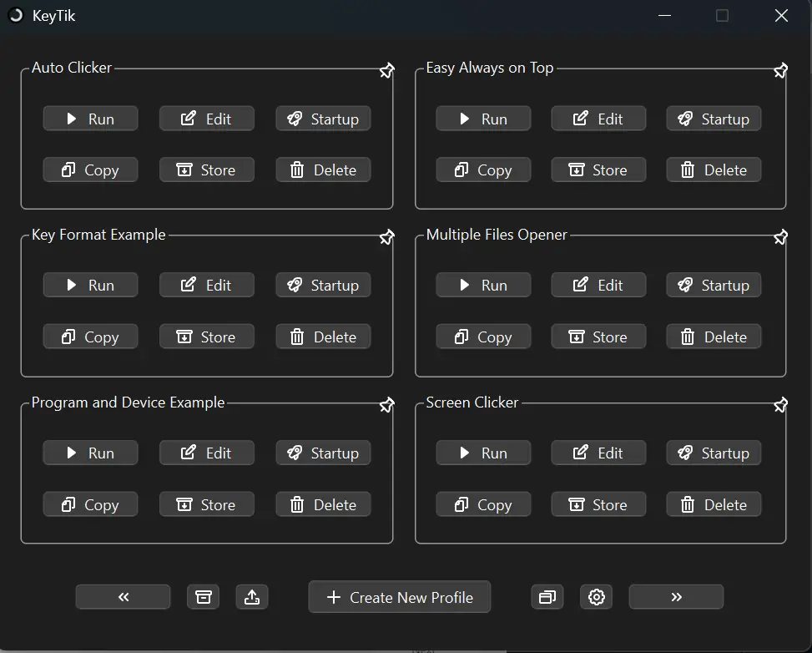Open settings via the gear icon
The width and height of the screenshot is (812, 653).
[596, 597]
